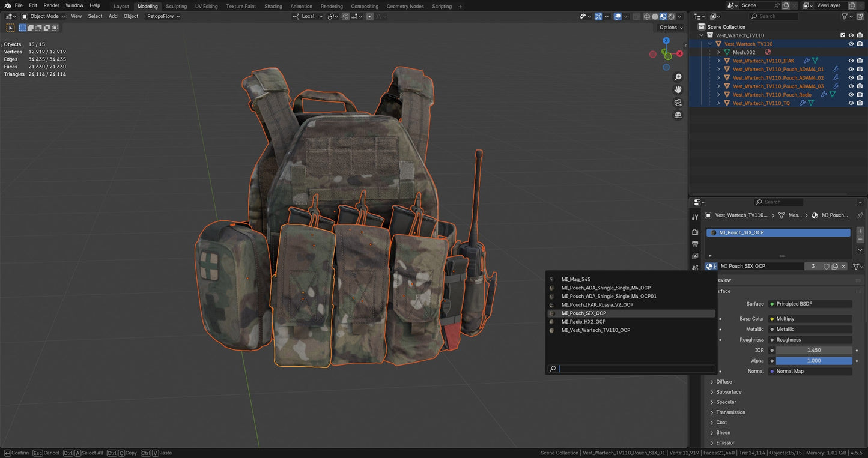Disable camera render visibility for Vest_Wartech_TV110_TQ

point(860,103)
